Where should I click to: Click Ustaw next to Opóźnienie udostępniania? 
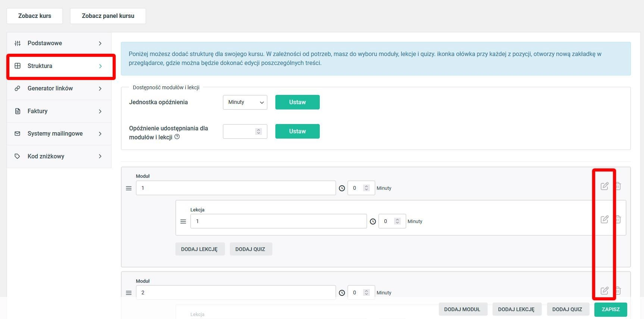(x=297, y=131)
